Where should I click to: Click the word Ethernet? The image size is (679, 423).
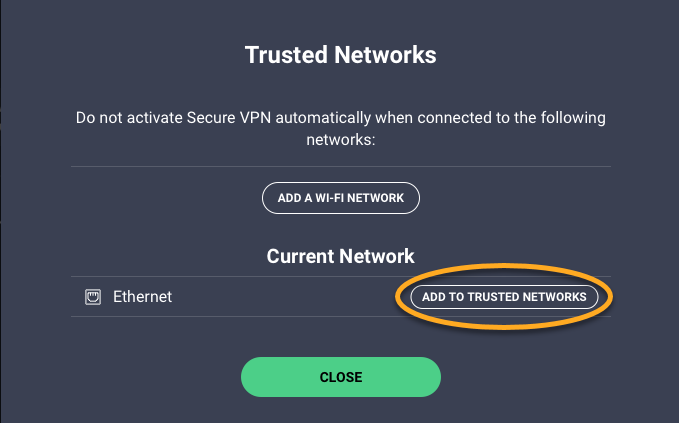[142, 297]
